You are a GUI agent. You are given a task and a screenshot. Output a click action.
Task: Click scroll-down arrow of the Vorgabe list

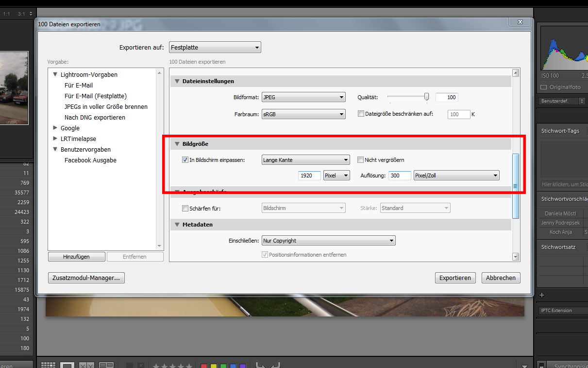tap(160, 246)
